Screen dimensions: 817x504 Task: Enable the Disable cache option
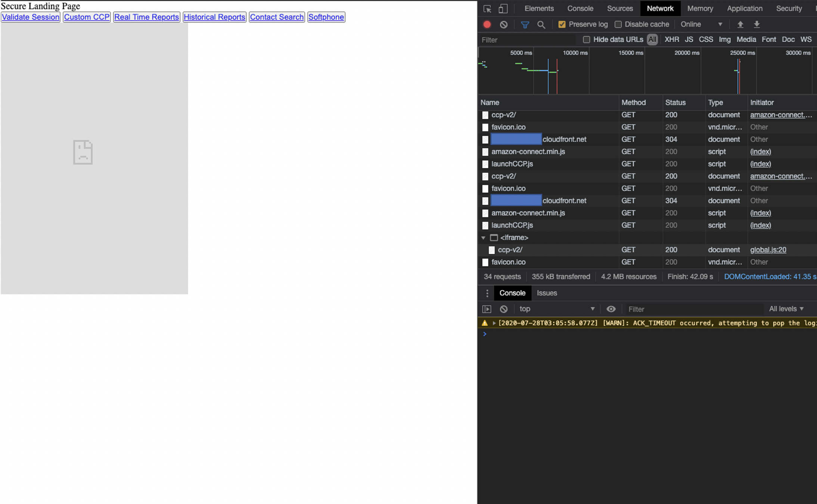[x=618, y=24]
